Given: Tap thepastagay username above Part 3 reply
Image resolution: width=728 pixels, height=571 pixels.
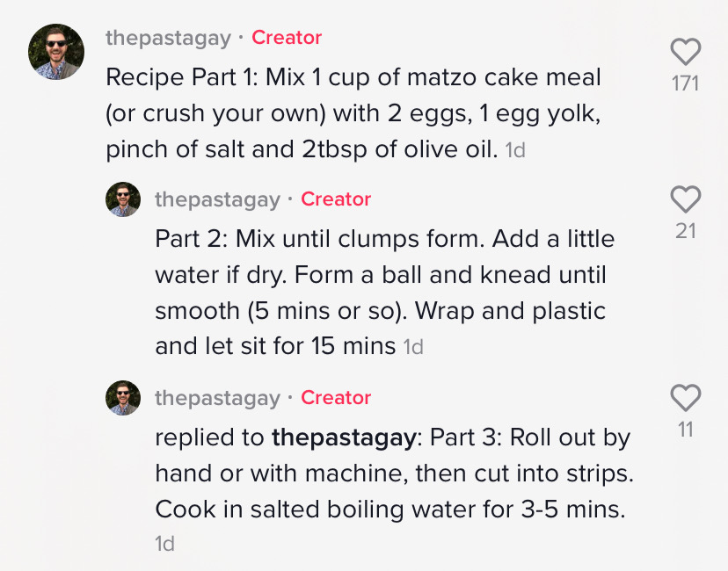Looking at the screenshot, I should [217, 398].
